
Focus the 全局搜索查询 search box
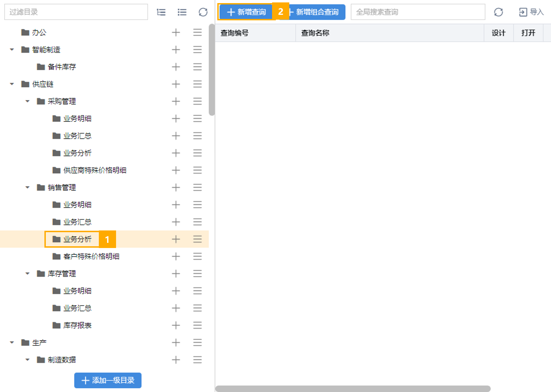[x=418, y=12]
